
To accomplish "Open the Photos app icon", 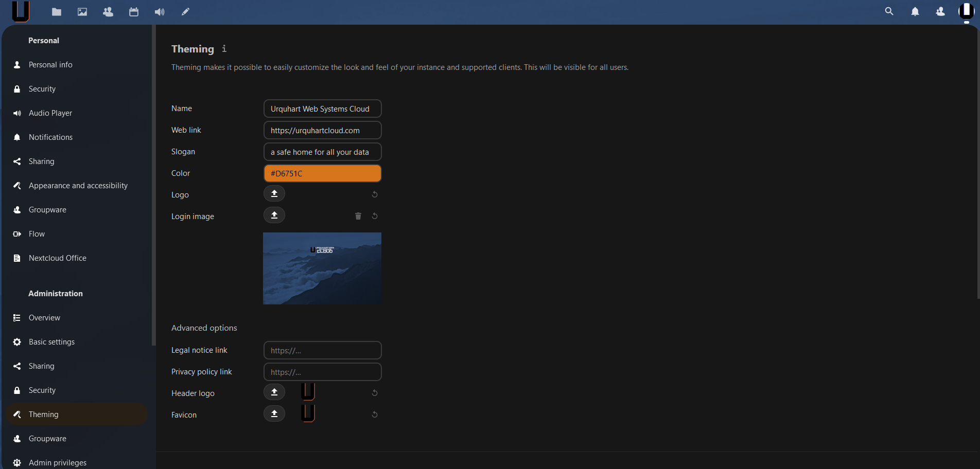I will 82,12.
